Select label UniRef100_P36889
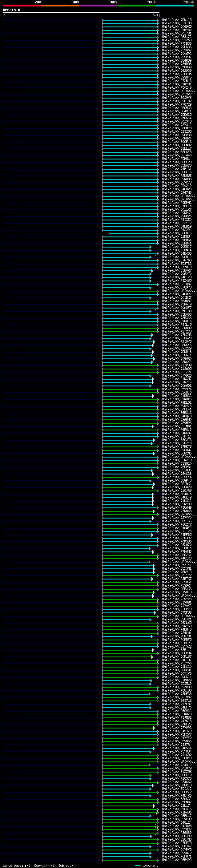 (x=177, y=833)
